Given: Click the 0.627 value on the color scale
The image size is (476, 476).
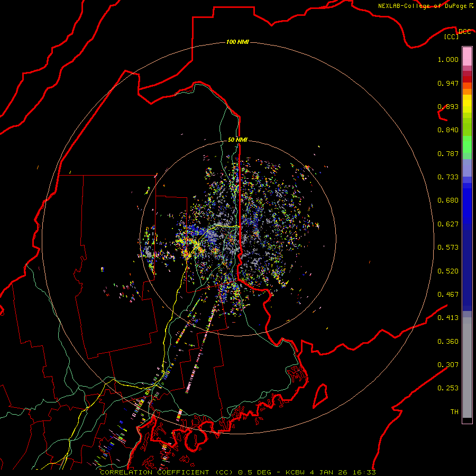Looking at the screenshot, I should 448,224.
